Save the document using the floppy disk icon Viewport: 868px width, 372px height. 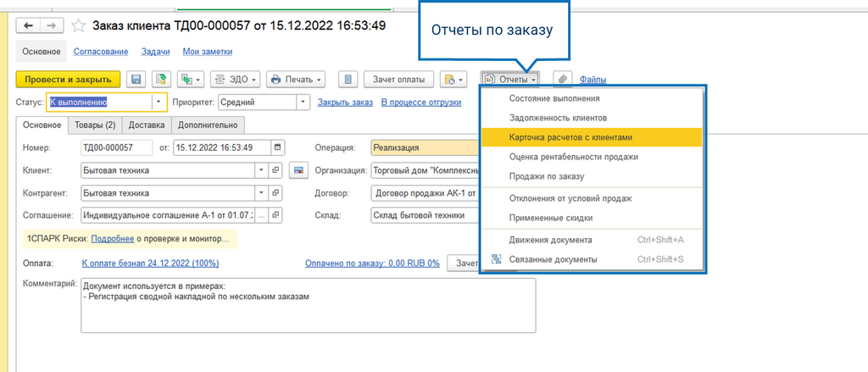tap(136, 80)
